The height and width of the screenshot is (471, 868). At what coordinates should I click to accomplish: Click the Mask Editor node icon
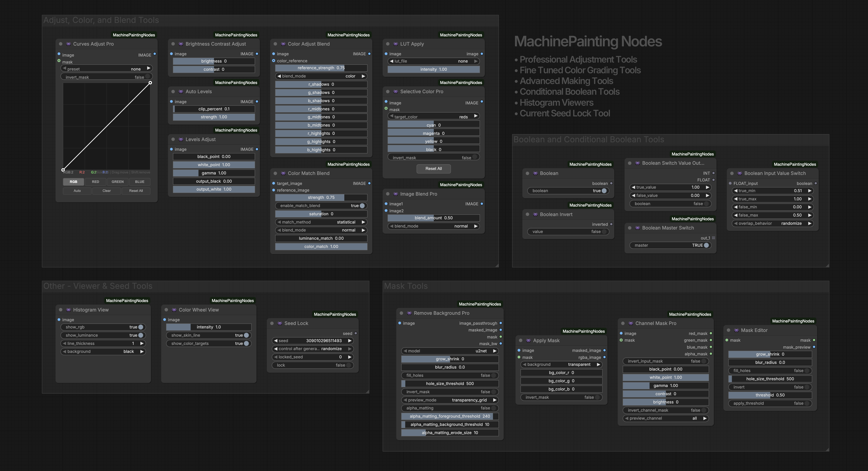click(x=736, y=330)
